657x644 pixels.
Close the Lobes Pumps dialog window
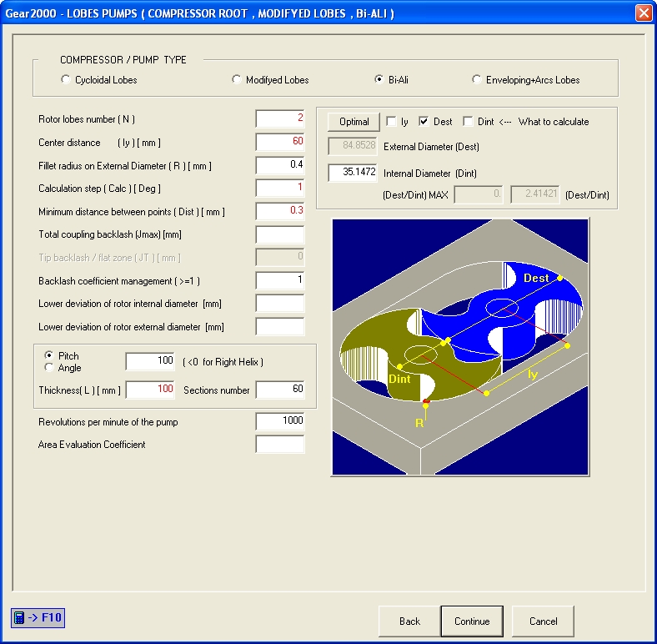644,13
